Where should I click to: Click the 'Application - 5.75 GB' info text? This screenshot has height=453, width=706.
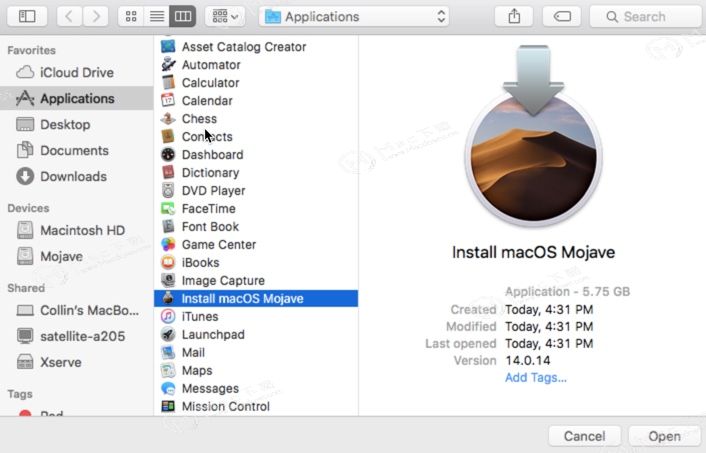coord(567,292)
